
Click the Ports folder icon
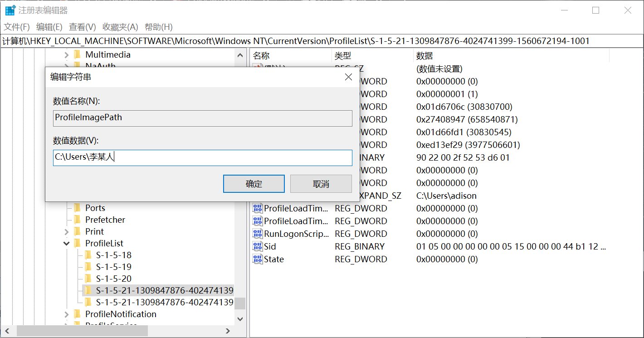[x=77, y=208]
